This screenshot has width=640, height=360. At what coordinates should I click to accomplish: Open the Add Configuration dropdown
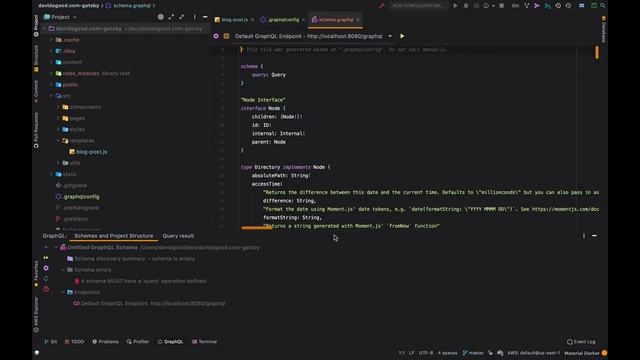point(418,6)
